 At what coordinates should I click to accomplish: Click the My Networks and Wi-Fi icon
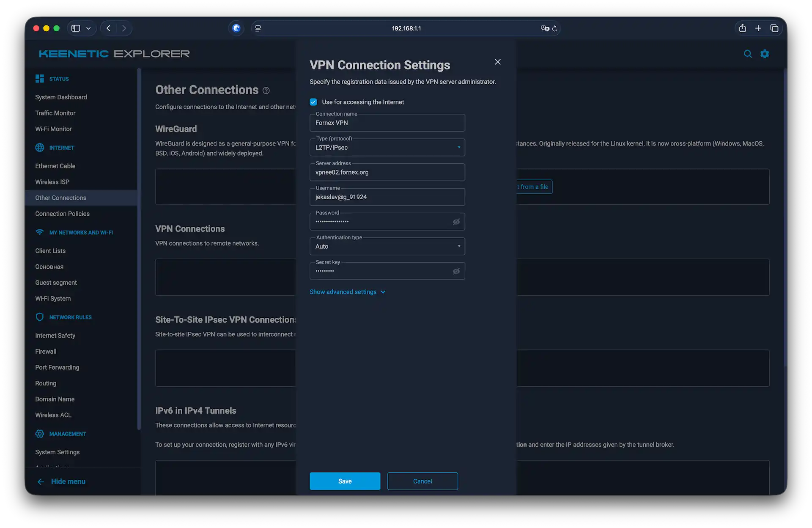point(40,232)
